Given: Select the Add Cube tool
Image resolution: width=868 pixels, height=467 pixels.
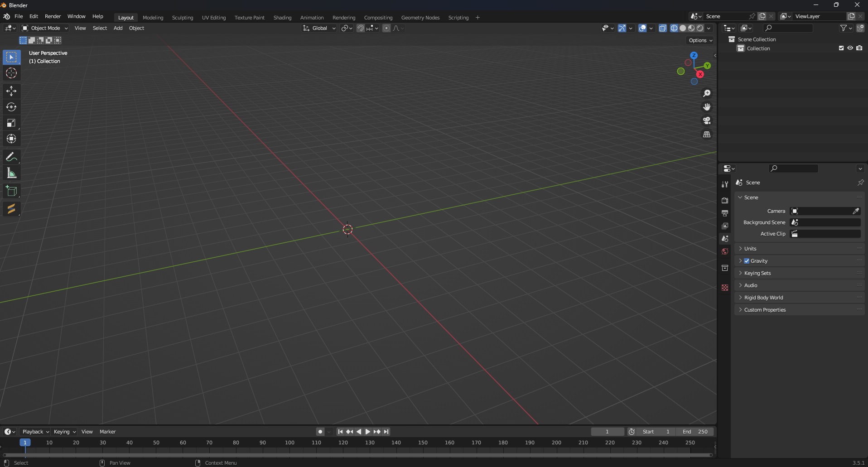Looking at the screenshot, I should (11, 191).
